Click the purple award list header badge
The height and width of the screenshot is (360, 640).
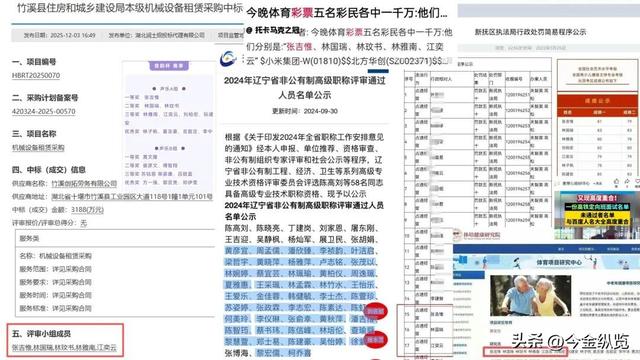pyautogui.click(x=169, y=65)
